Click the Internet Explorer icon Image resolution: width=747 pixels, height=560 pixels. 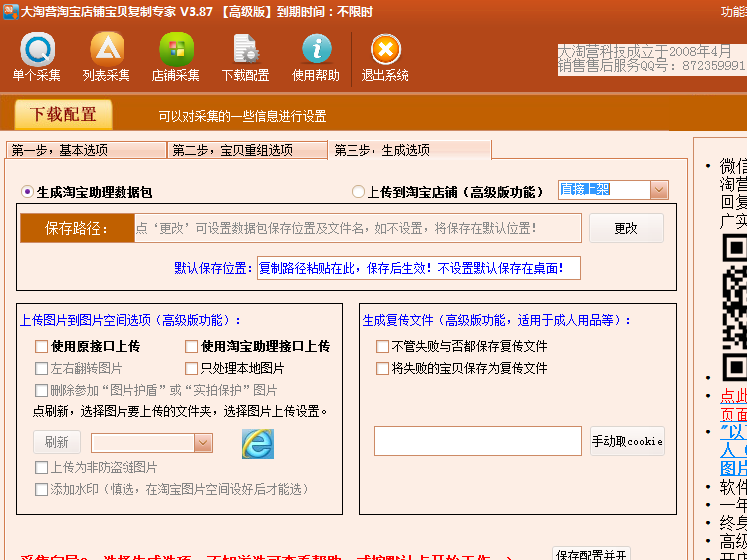pos(258,444)
